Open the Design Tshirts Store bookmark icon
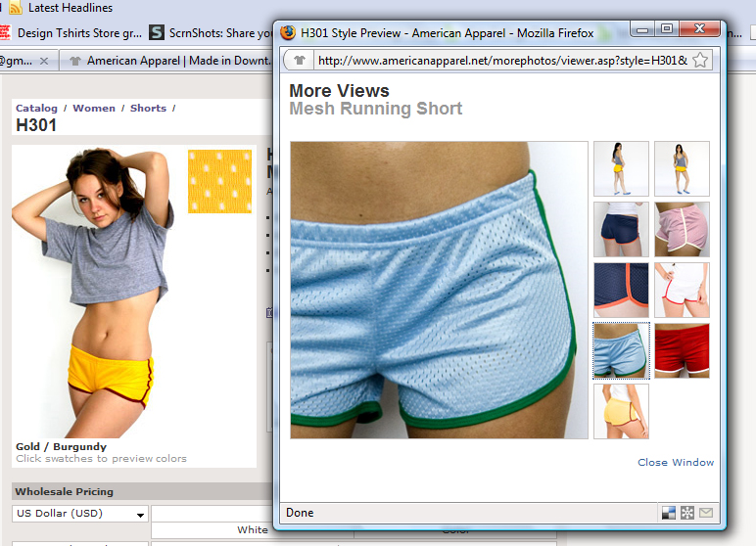 (x=5, y=32)
